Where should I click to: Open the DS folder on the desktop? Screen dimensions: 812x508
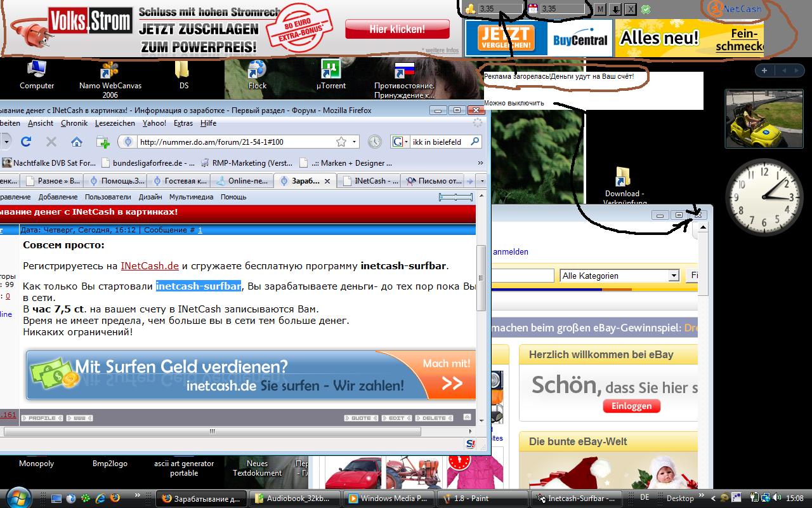pyautogui.click(x=183, y=76)
